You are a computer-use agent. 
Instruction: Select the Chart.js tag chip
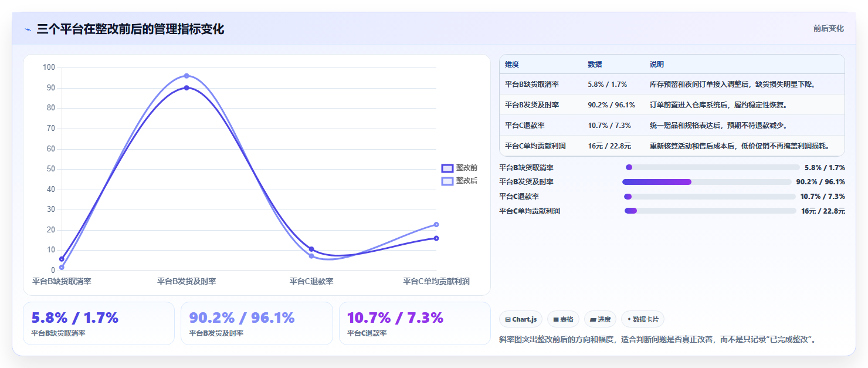point(521,319)
